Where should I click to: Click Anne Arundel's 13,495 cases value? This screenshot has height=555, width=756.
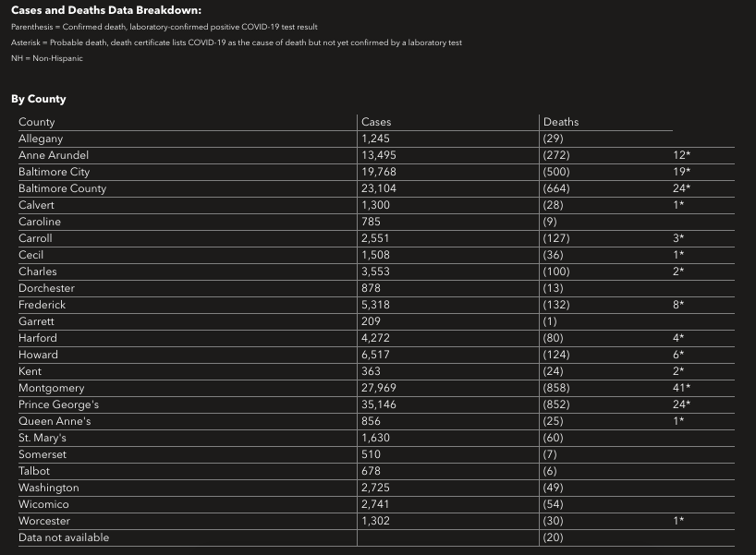tap(380, 155)
